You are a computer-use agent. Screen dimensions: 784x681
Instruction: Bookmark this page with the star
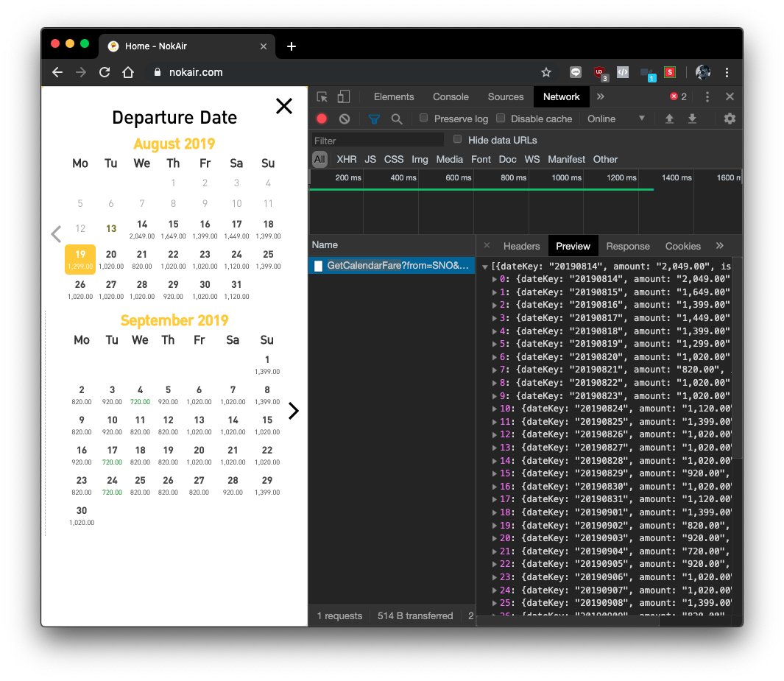point(546,72)
